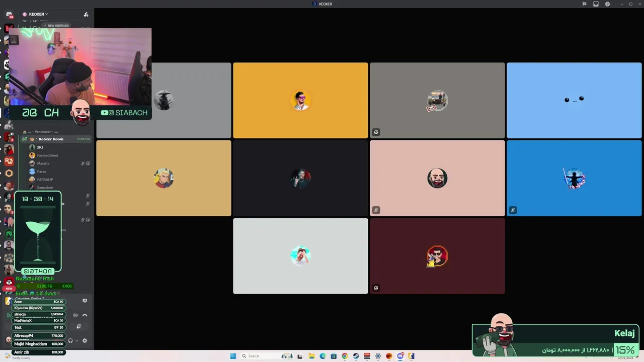Open Microsoft Edge from the taskbar
The height and width of the screenshot is (362, 644).
(x=323, y=356)
